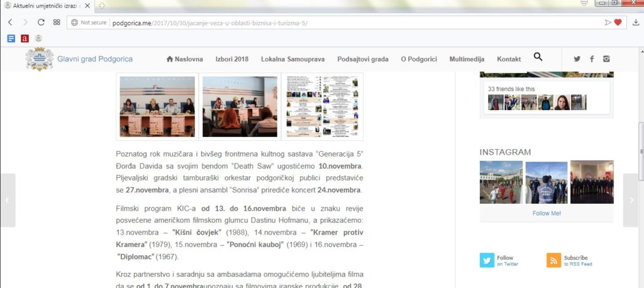Viewport: 644px width, 288px height.
Task: Click the blue Twitter Follow icon
Action: pyautogui.click(x=487, y=260)
